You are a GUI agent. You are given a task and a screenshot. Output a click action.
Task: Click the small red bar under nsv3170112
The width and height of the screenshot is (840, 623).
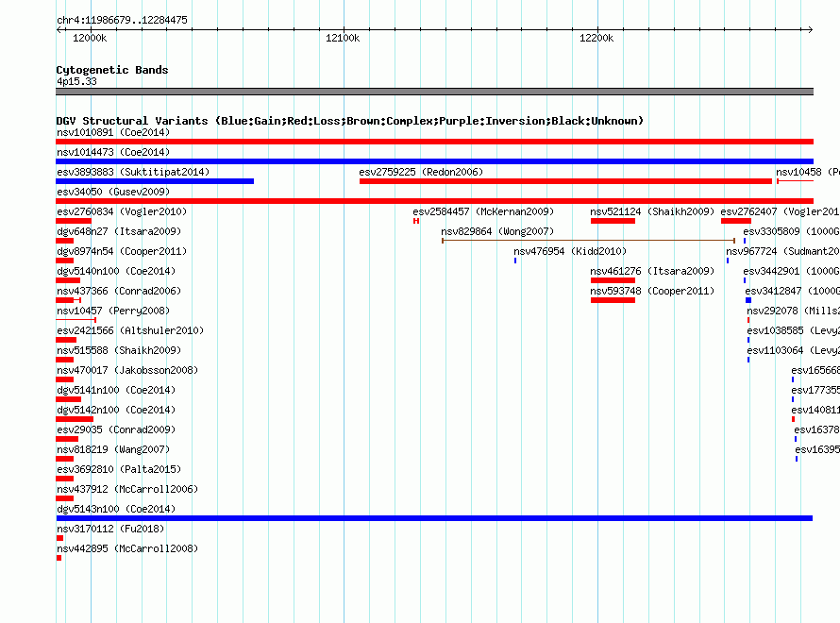pos(59,538)
